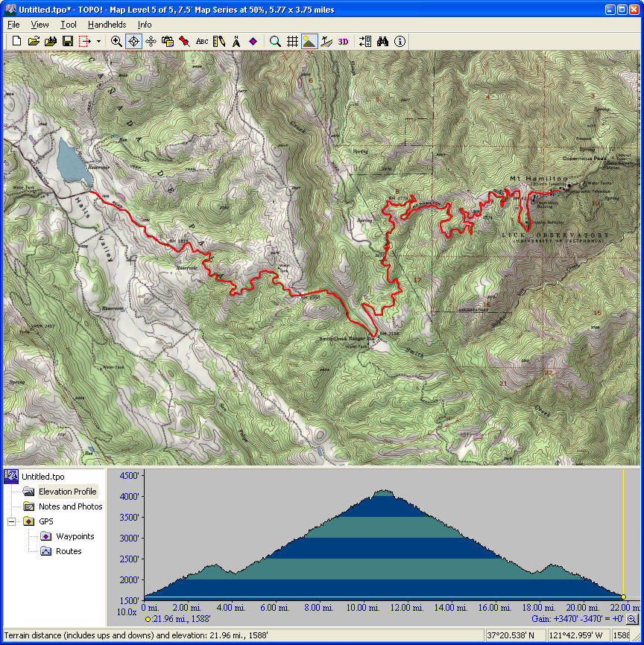
Task: Toggle the map grid display
Action: pos(293,42)
